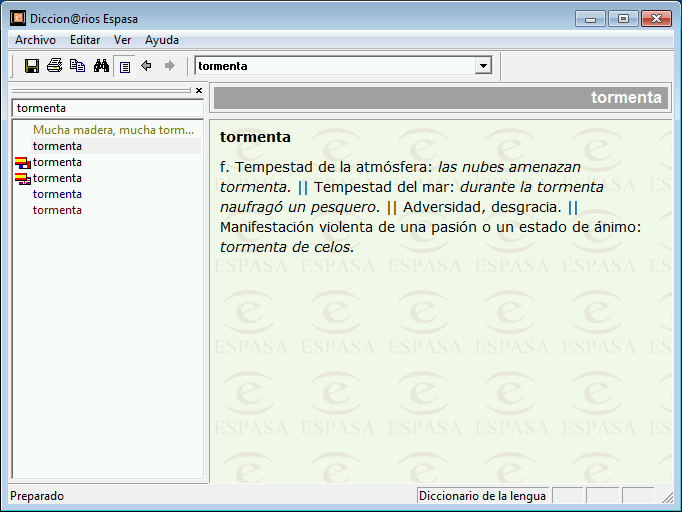682x512 pixels.
Task: Open the toolbar search combo dropdown arrow
Action: click(483, 66)
